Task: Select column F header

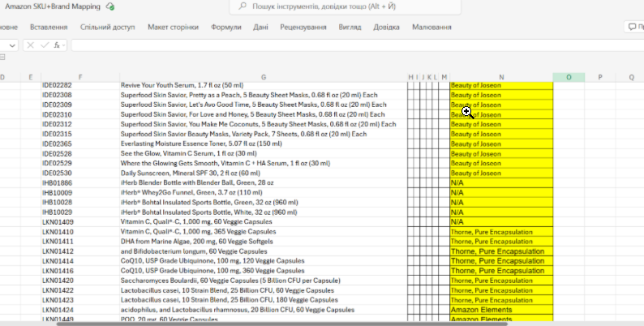Action: (80, 77)
